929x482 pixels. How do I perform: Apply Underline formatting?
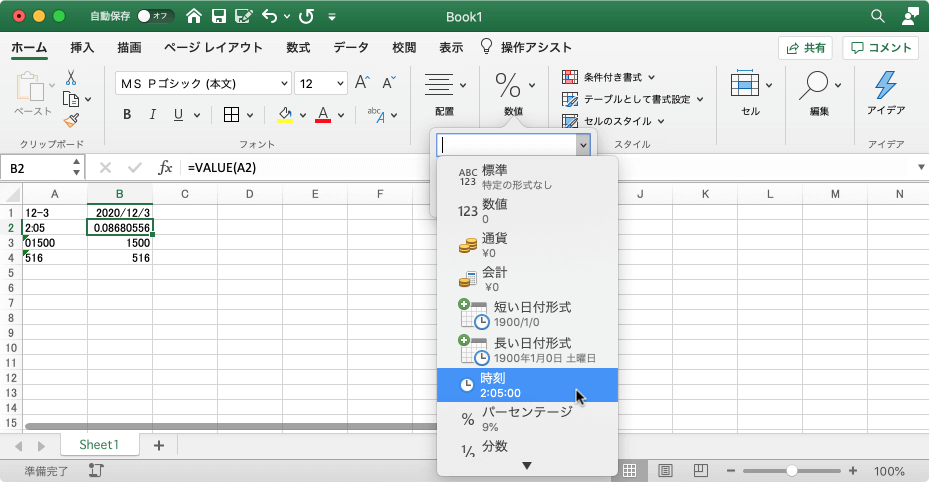coord(178,114)
